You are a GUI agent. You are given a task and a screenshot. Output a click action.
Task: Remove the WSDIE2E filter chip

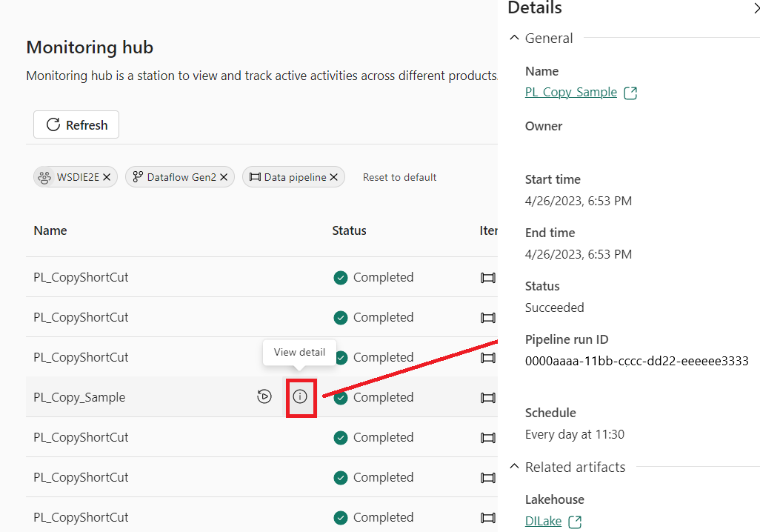(x=107, y=177)
